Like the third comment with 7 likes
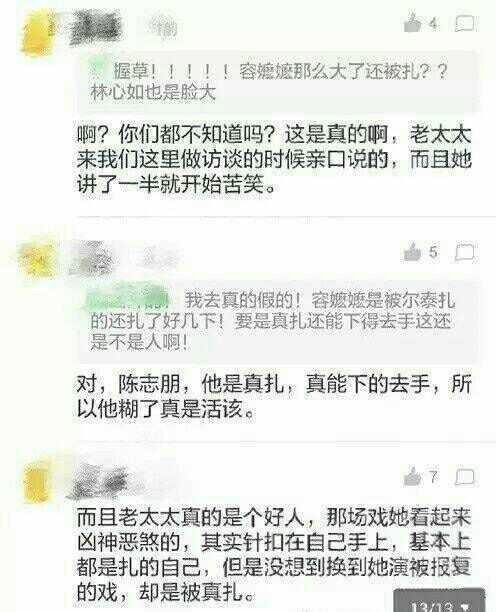 point(412,476)
